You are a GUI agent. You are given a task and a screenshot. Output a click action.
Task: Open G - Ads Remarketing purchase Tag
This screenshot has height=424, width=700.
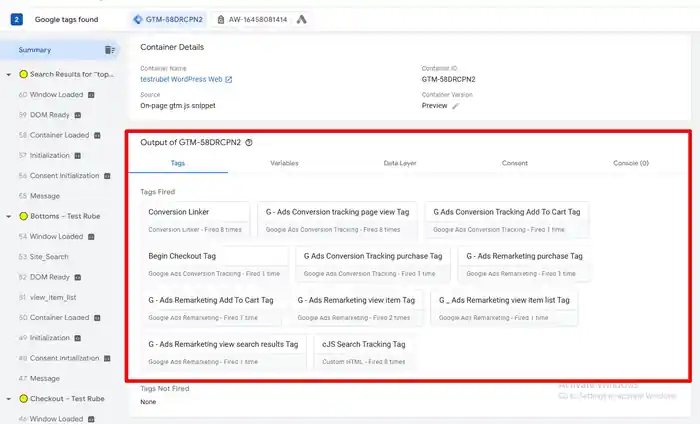[x=525, y=264]
